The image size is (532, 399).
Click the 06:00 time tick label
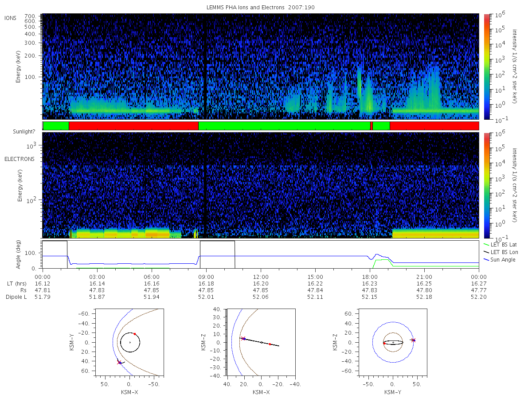tap(152, 276)
